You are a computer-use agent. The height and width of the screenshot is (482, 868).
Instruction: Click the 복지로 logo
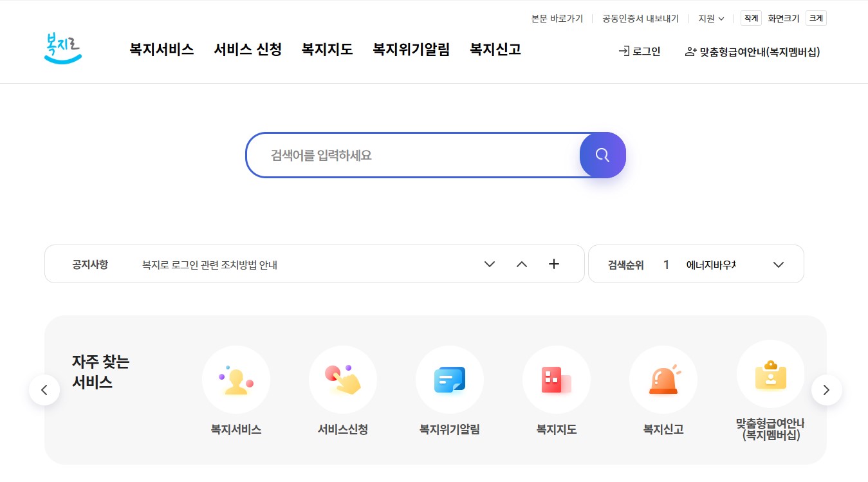[63, 48]
